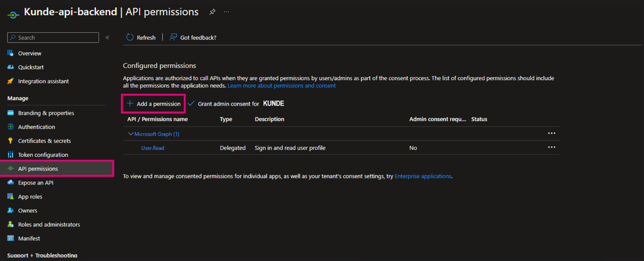644x261 pixels.
Task: Focus the sidebar Search field
Action: (56, 38)
